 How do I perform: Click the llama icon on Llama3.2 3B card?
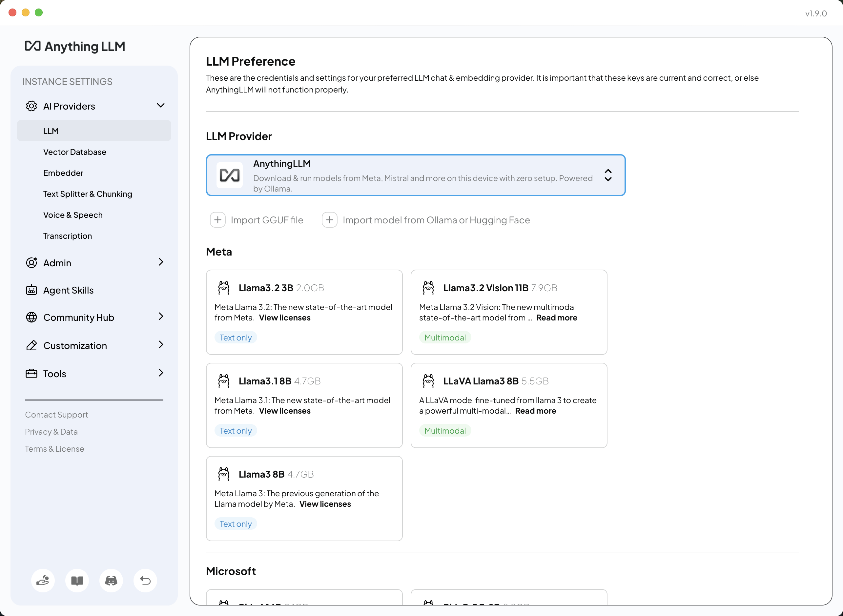pyautogui.click(x=224, y=288)
